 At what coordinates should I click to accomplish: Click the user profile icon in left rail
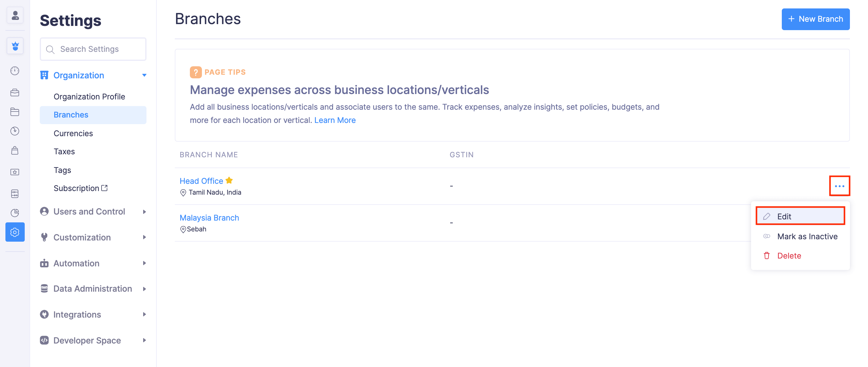(15, 15)
